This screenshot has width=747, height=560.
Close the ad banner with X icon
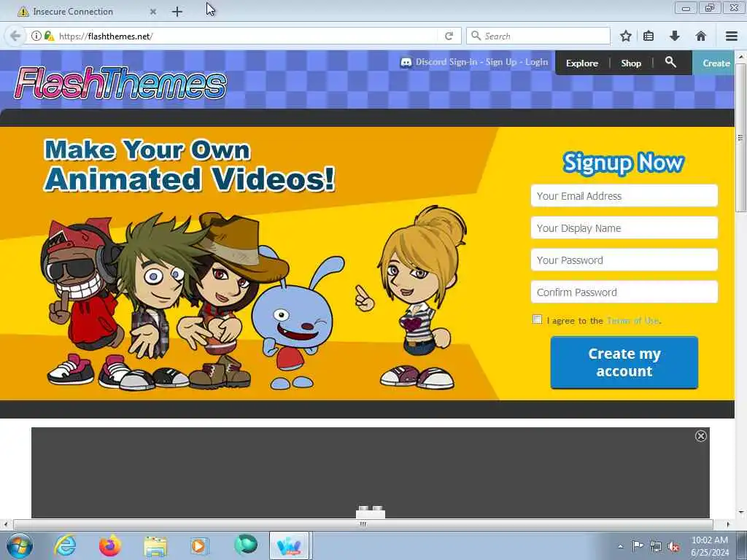tap(701, 436)
